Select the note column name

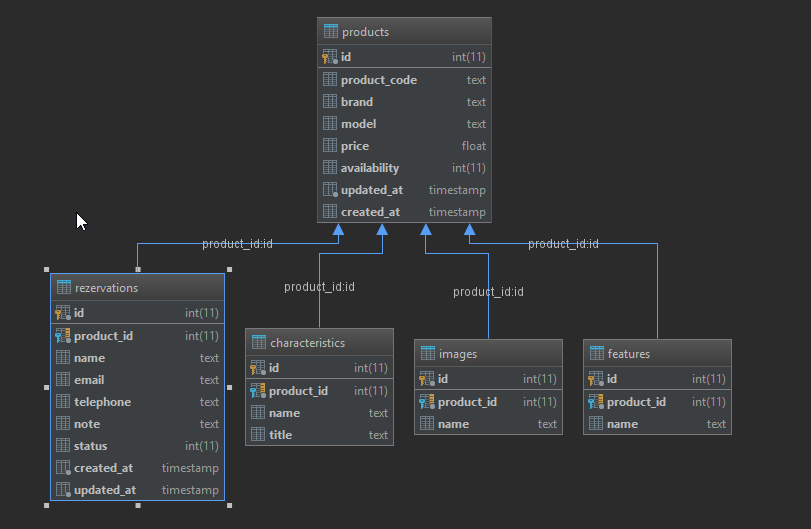coord(87,424)
